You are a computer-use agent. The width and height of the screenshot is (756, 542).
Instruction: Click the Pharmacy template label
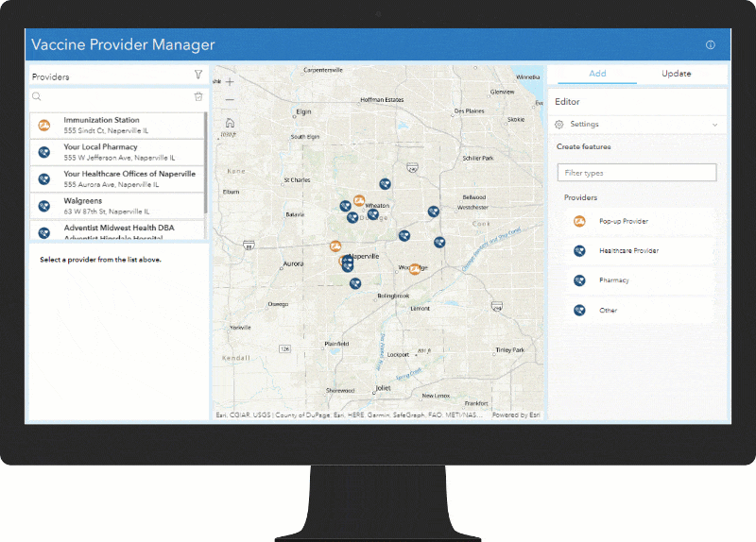point(613,280)
